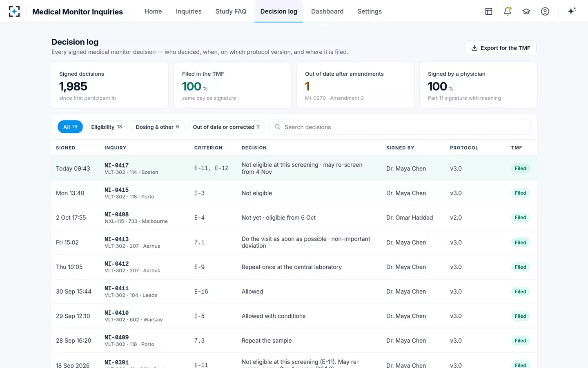Select the All 19 filter chip
Viewport: 588px width, 368px height.
pyautogui.click(x=70, y=127)
